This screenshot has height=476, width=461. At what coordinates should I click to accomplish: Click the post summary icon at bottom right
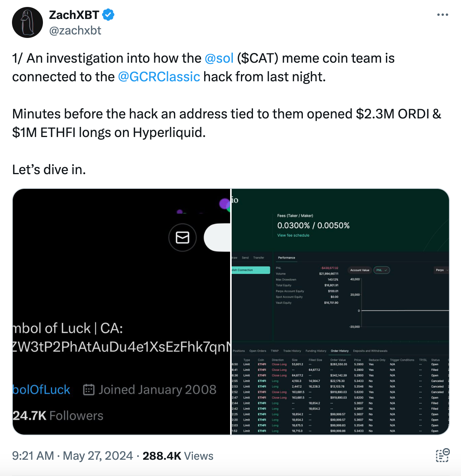(442, 455)
